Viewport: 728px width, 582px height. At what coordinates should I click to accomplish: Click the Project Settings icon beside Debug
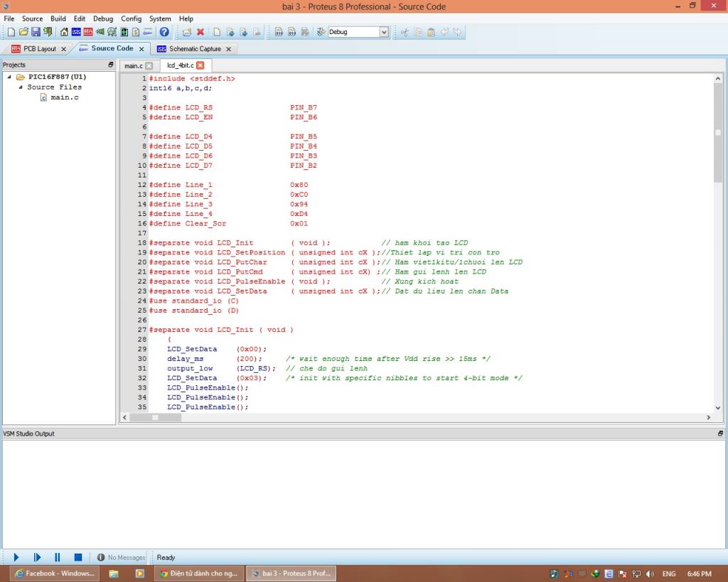pyautogui.click(x=321, y=32)
